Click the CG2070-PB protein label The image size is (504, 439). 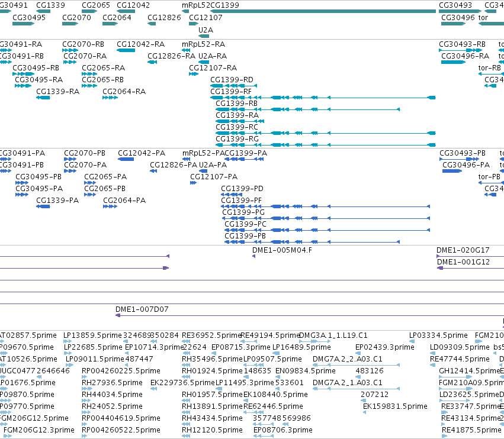[x=85, y=153]
